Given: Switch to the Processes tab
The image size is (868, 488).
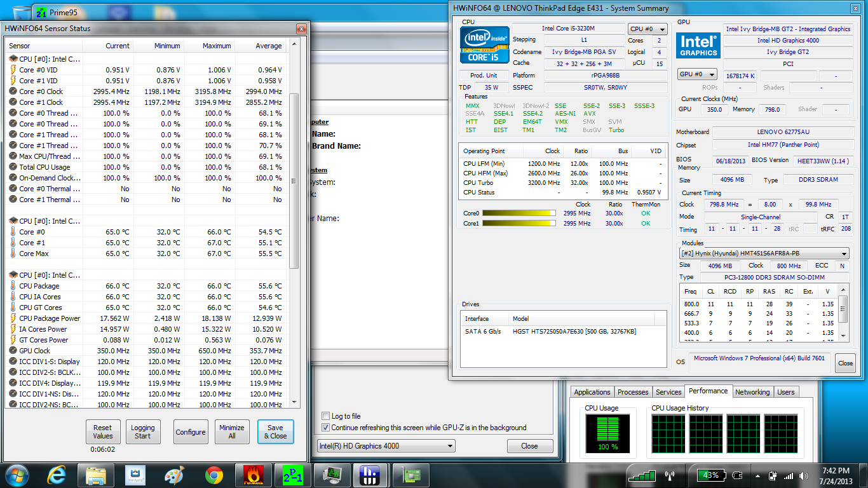Looking at the screenshot, I should 633,392.
